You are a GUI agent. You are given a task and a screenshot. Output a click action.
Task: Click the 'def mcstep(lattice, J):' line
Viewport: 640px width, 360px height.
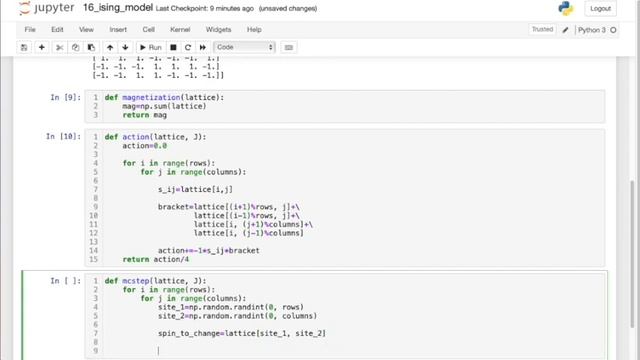click(156, 281)
